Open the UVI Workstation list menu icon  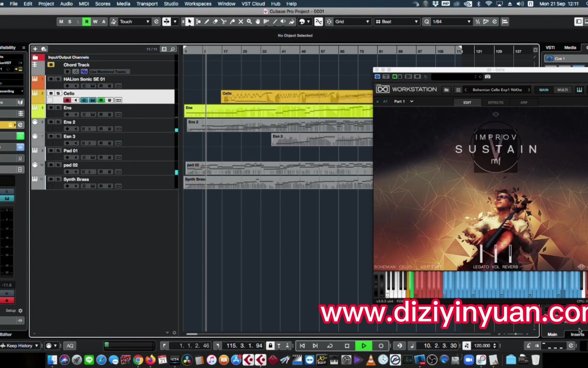(x=458, y=90)
